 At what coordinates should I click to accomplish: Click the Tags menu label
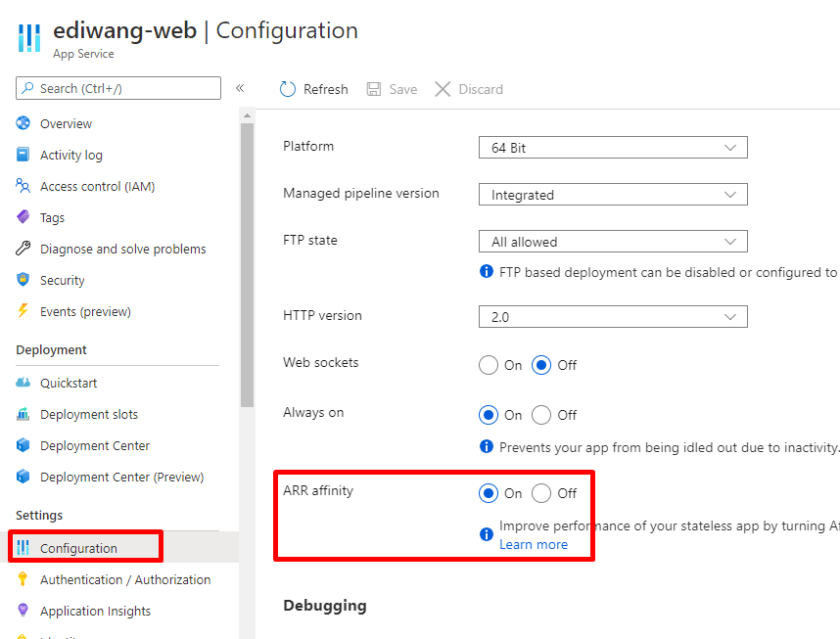tap(52, 218)
